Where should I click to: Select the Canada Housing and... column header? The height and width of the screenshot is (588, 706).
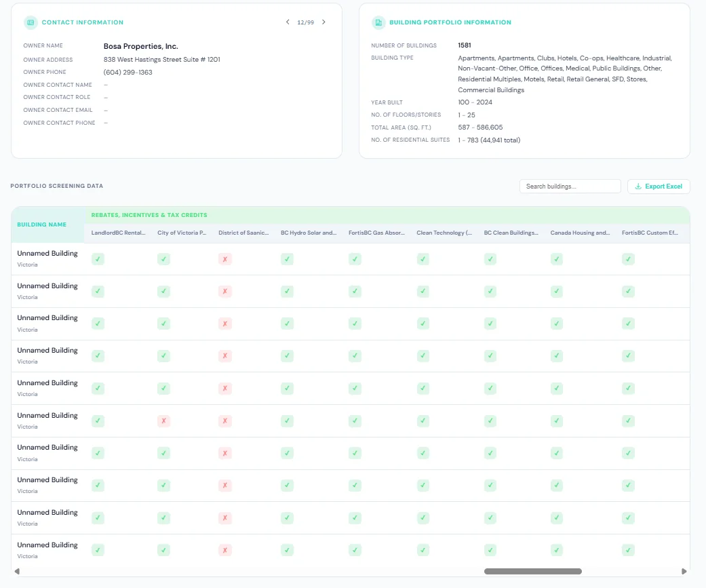(x=580, y=233)
